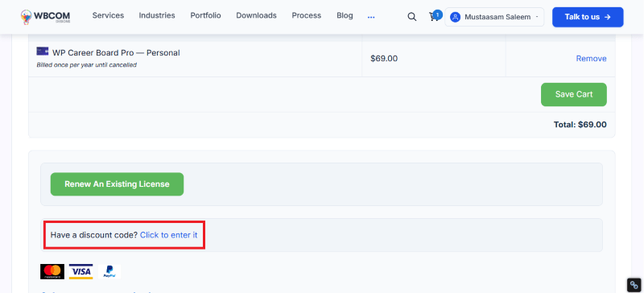This screenshot has height=293, width=644.
Task: Expand the Mustaasam Saleem account dropdown
Action: pyautogui.click(x=494, y=17)
